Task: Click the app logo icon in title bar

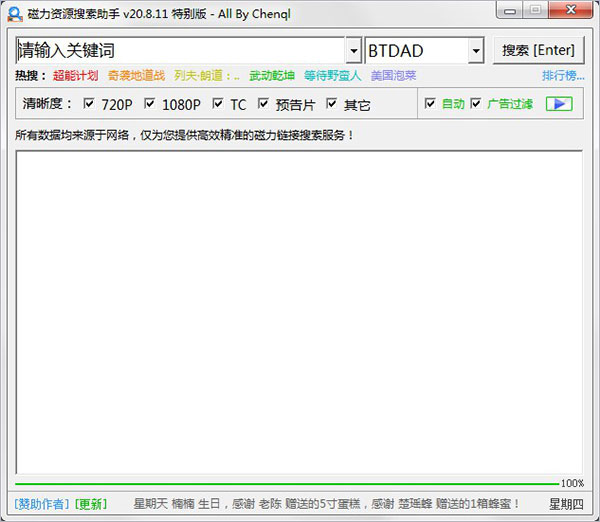Action: tap(15, 14)
